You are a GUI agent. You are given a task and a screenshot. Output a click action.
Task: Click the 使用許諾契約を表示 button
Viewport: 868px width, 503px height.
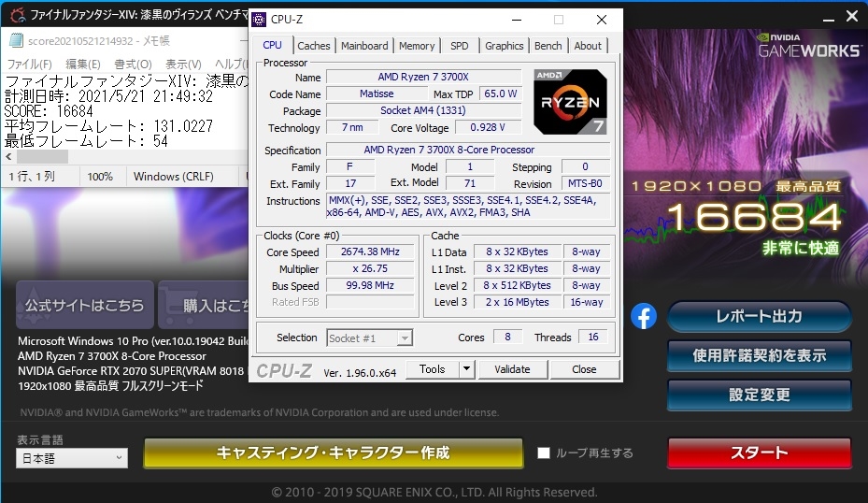pos(759,355)
